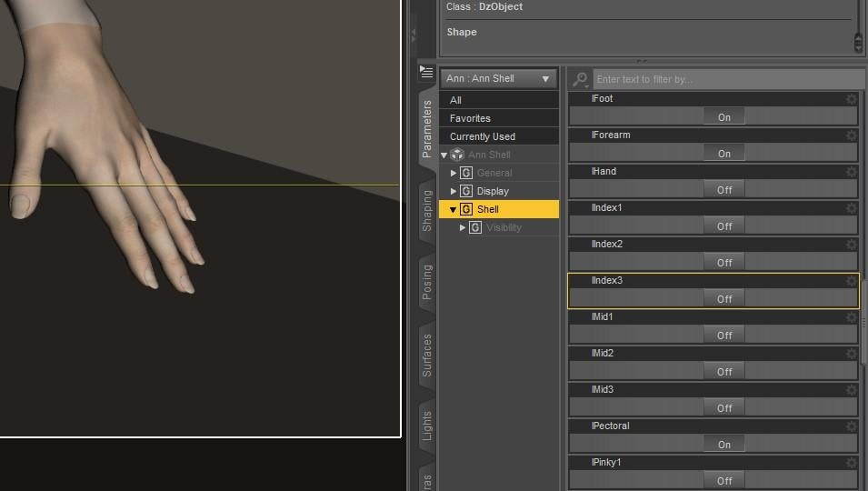Toggle lMid2 shell visibility Off button

tap(724, 372)
